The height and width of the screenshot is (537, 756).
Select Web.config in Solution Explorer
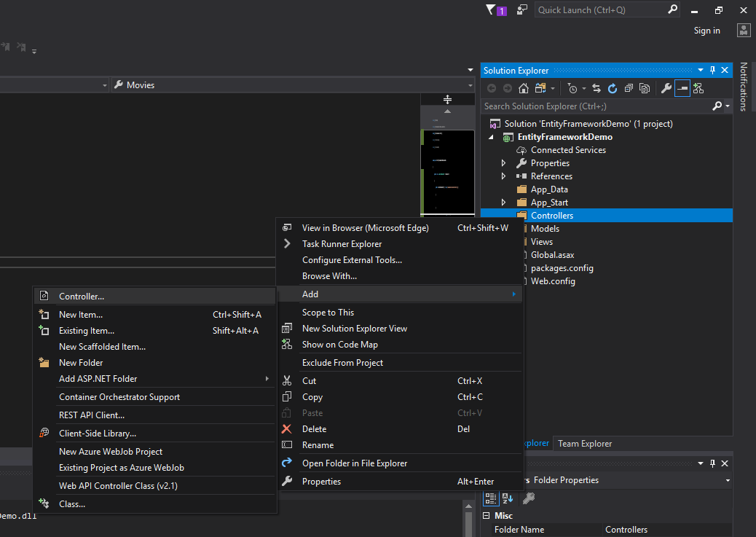point(553,281)
